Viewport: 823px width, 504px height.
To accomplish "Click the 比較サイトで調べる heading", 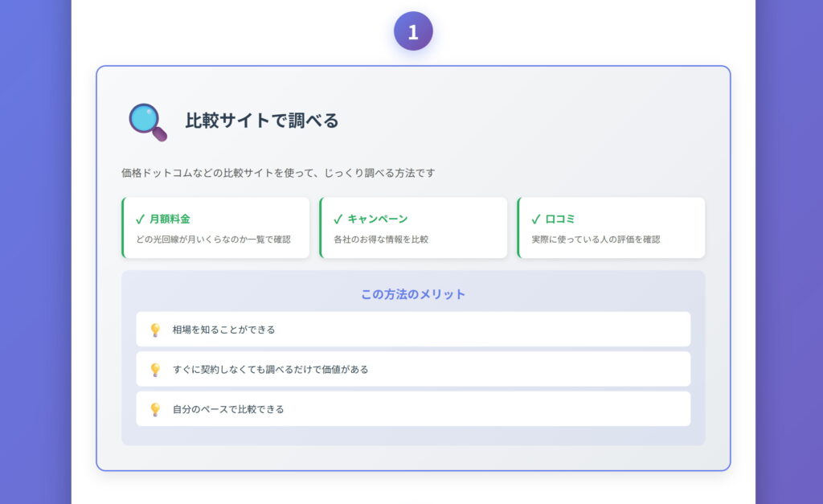I will 262,121.
